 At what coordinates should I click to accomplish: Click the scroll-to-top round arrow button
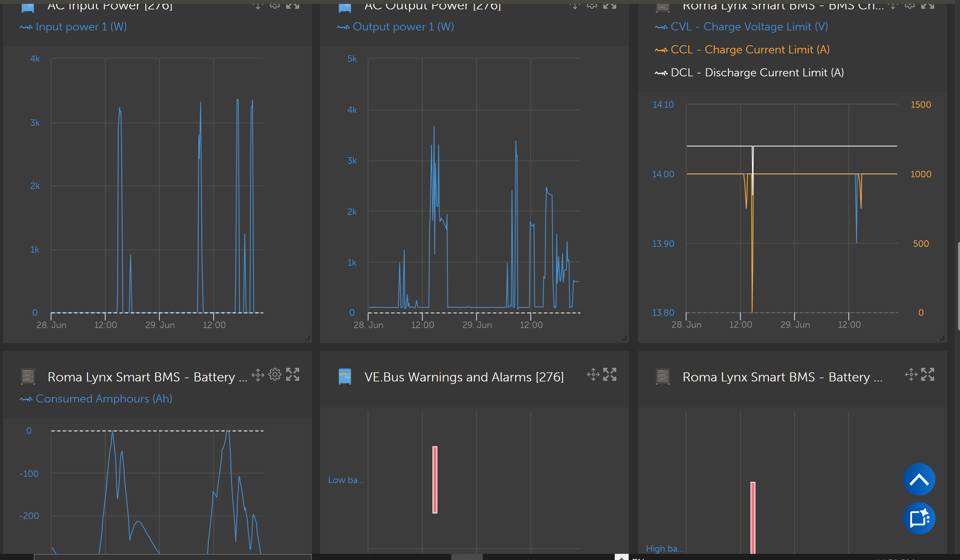click(919, 479)
